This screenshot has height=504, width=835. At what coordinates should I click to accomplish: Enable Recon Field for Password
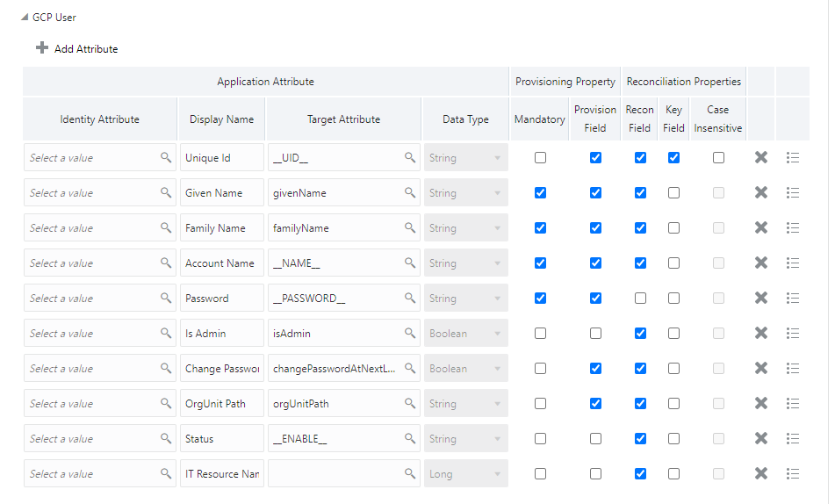click(x=640, y=299)
